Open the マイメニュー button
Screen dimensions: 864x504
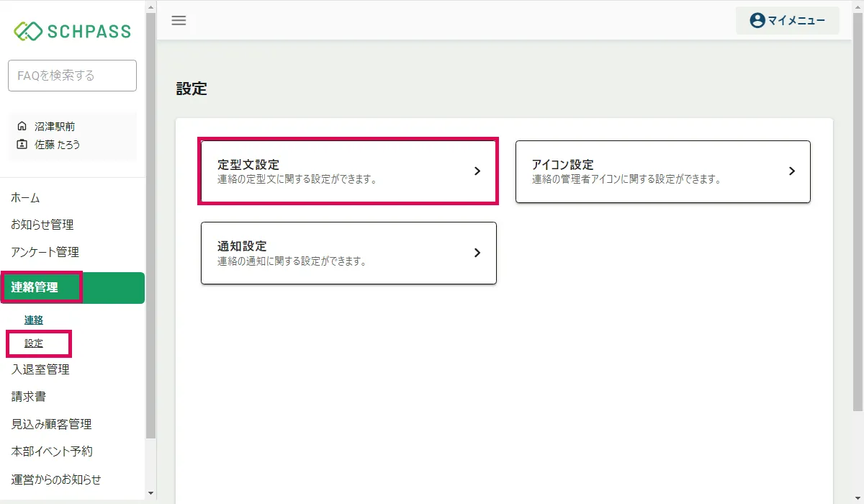click(x=788, y=20)
